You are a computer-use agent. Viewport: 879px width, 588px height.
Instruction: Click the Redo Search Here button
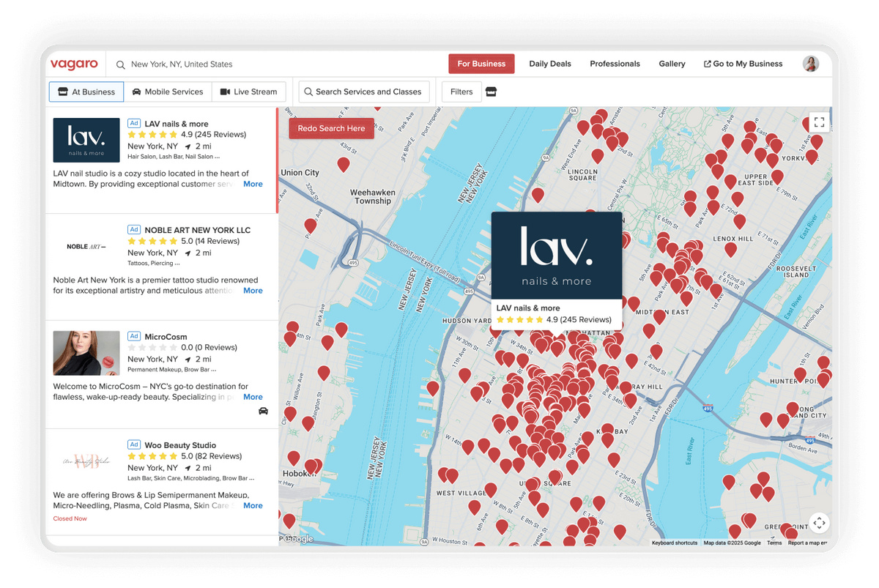(x=331, y=128)
